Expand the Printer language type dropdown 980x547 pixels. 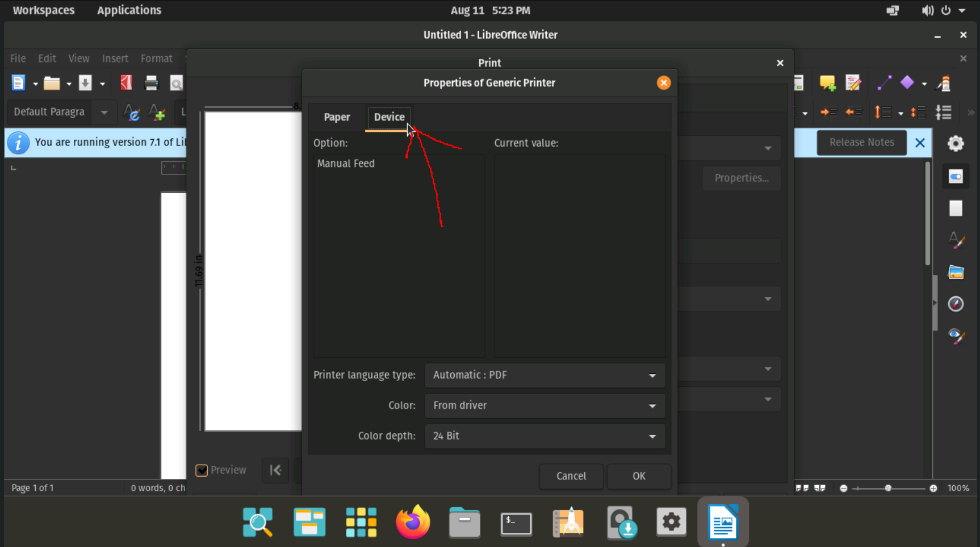tap(545, 375)
